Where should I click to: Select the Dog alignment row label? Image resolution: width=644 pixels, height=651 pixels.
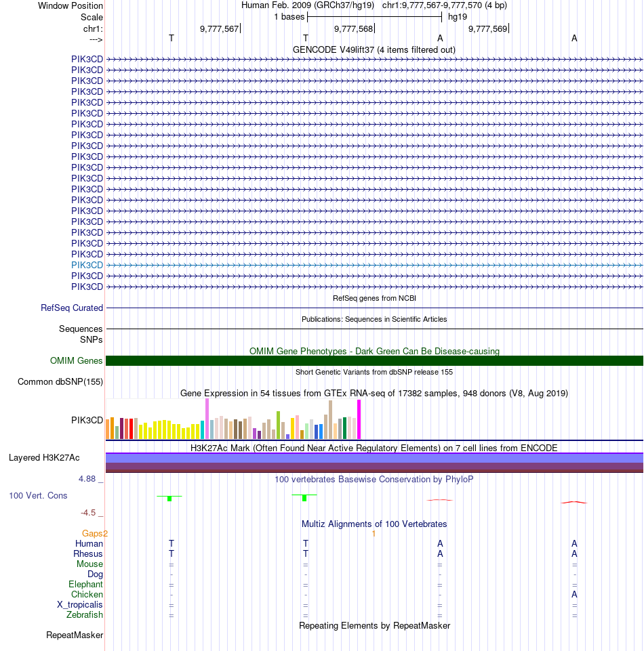(x=95, y=574)
